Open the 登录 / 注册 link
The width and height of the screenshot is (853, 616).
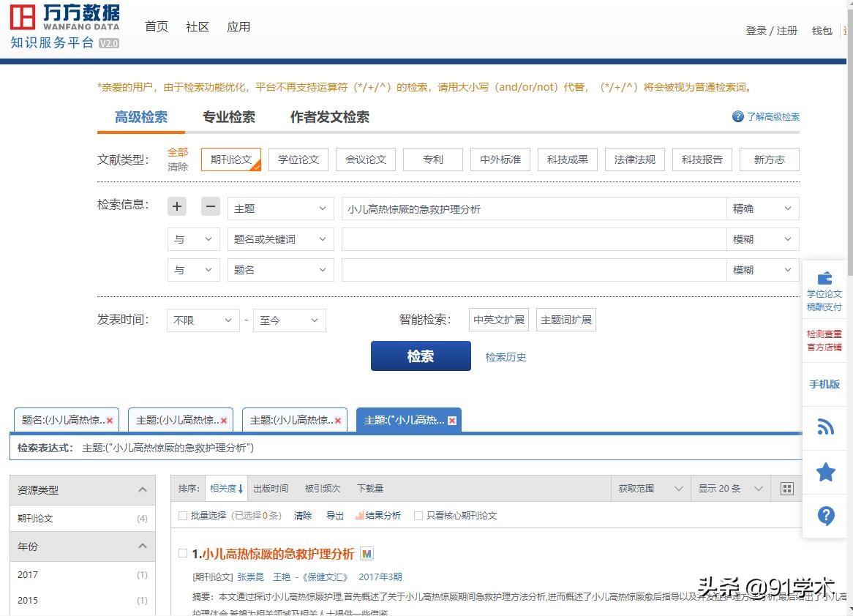click(770, 30)
